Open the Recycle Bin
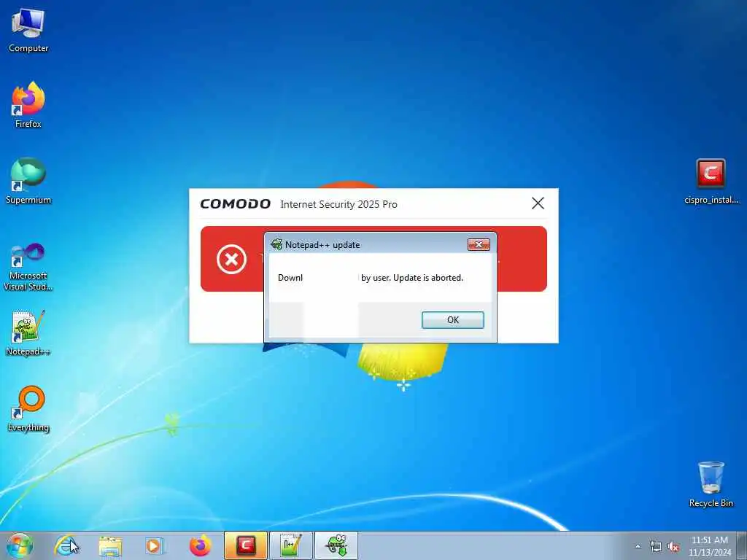 711,484
